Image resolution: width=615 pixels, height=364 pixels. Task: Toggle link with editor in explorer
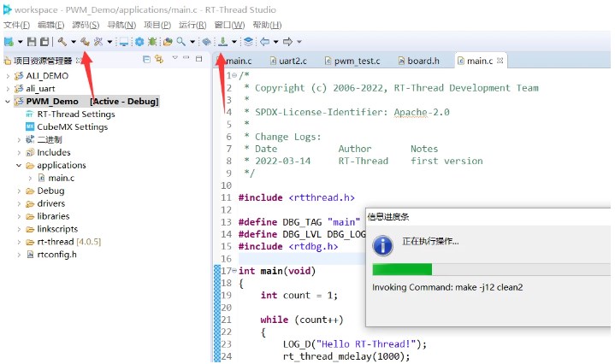click(x=159, y=59)
